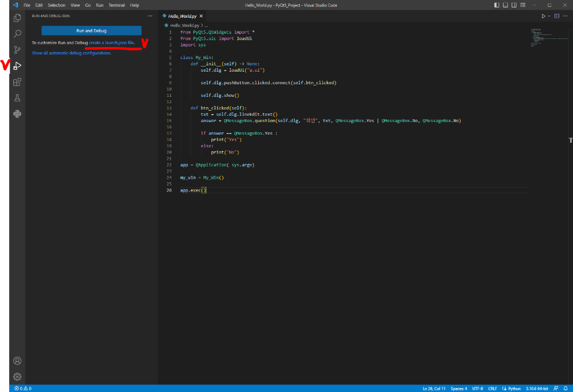Close the Hello_World.py tab

(201, 16)
